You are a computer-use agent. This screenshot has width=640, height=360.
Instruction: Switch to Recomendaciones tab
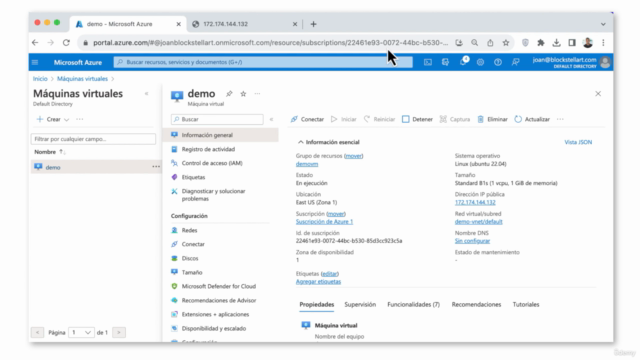coord(476,304)
